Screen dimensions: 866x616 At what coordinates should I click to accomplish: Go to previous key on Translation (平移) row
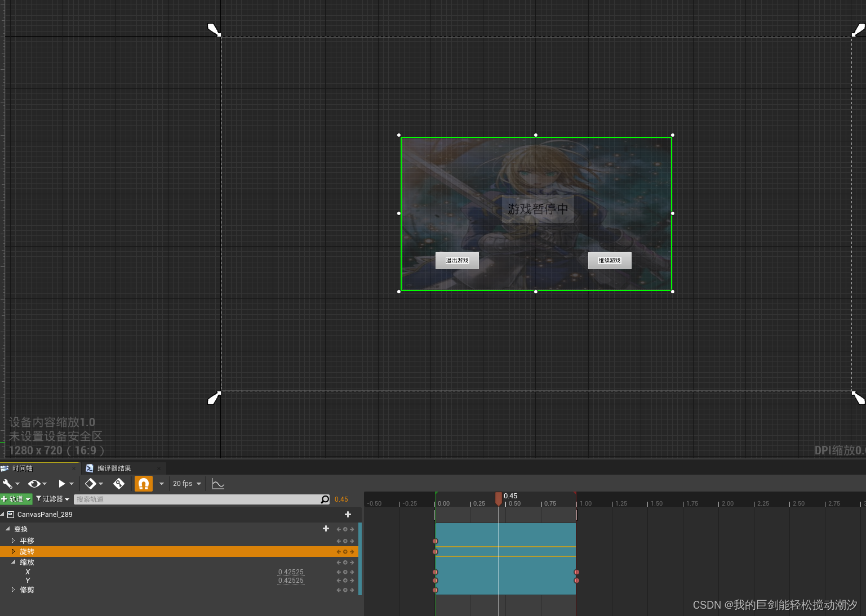coord(339,541)
